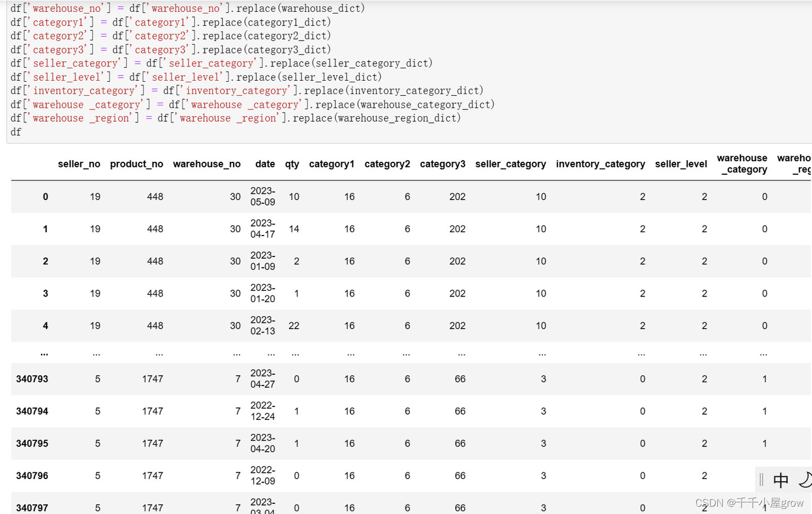This screenshot has height=514, width=812.
Task: Click the warehouse_no column header
Action: click(x=207, y=164)
